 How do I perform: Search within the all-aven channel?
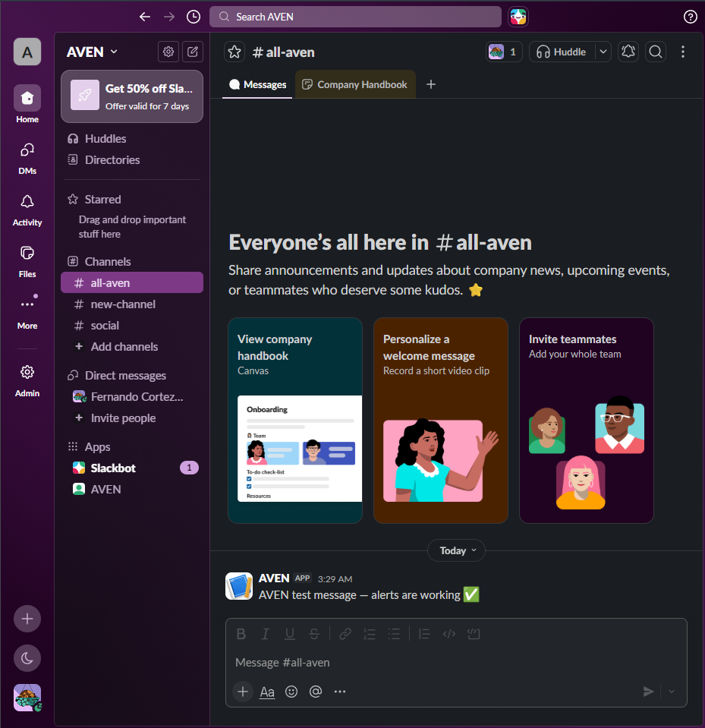[x=656, y=52]
